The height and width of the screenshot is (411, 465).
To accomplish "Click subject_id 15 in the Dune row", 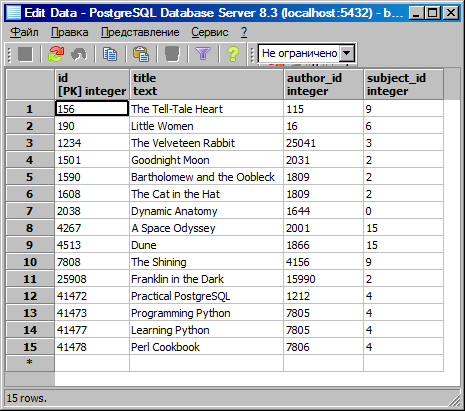I will (x=404, y=245).
